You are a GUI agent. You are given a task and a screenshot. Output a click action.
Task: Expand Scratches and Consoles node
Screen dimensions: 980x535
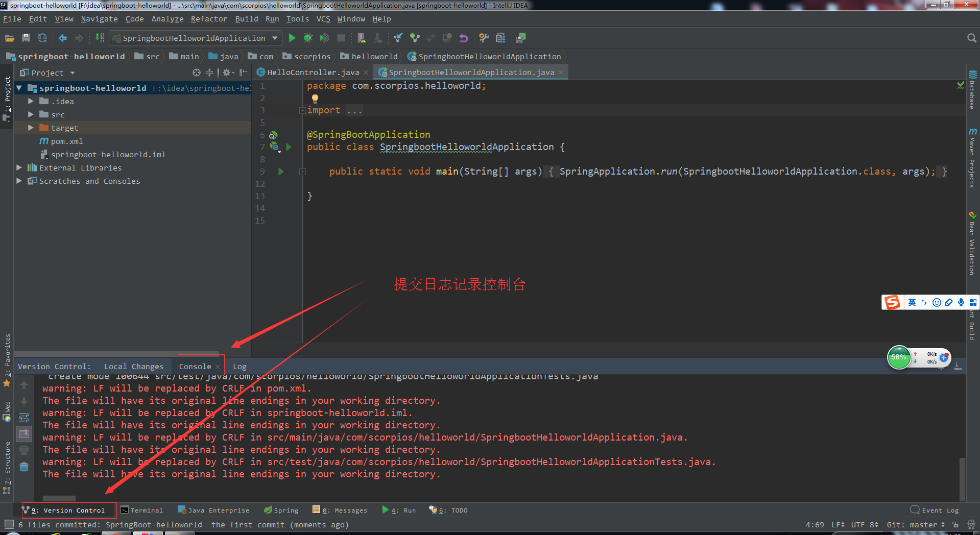click(x=19, y=181)
